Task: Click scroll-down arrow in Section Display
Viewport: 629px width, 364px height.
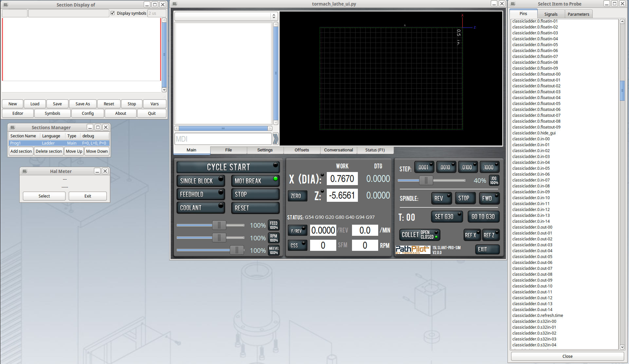Action: [x=164, y=90]
